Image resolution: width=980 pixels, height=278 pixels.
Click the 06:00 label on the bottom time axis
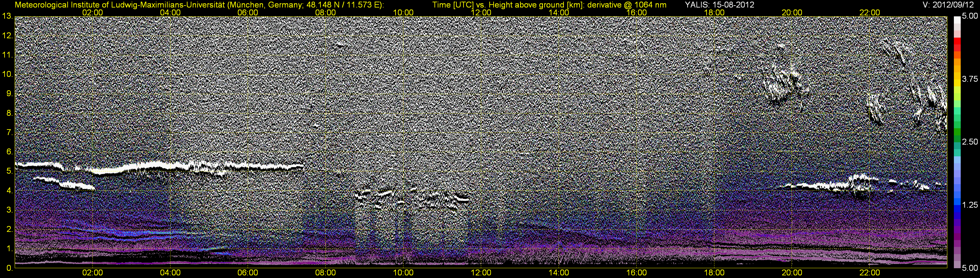(248, 273)
